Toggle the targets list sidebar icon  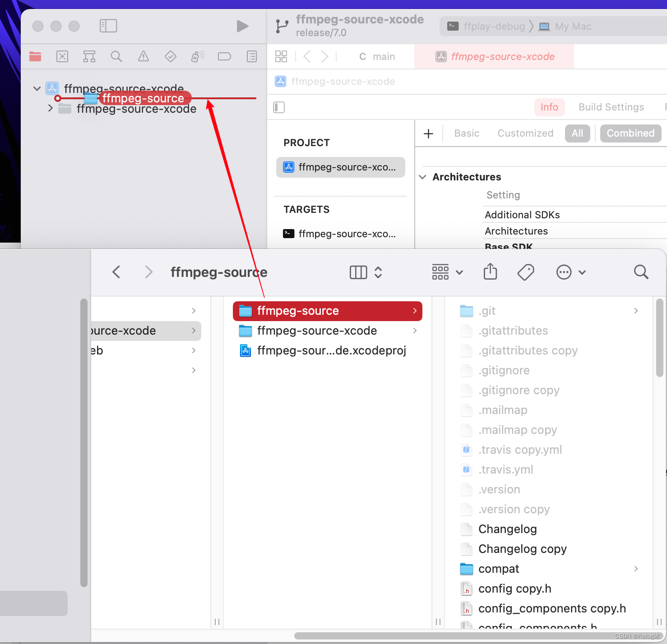[x=279, y=107]
